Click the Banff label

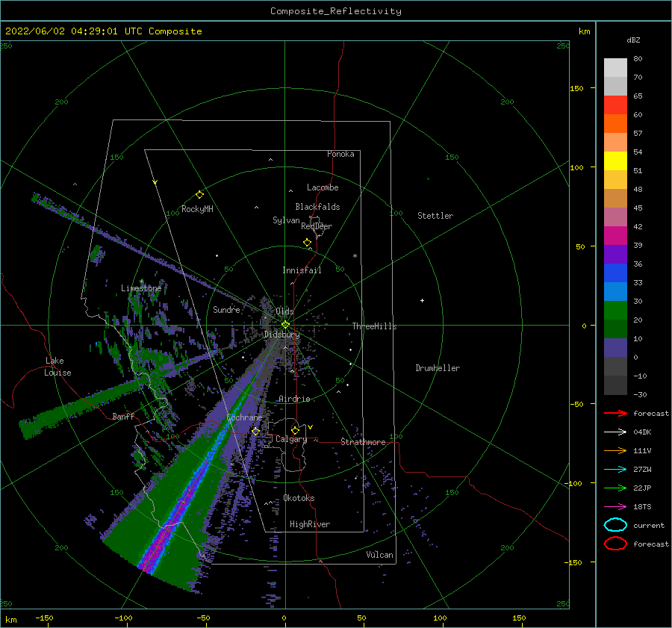coord(123,416)
